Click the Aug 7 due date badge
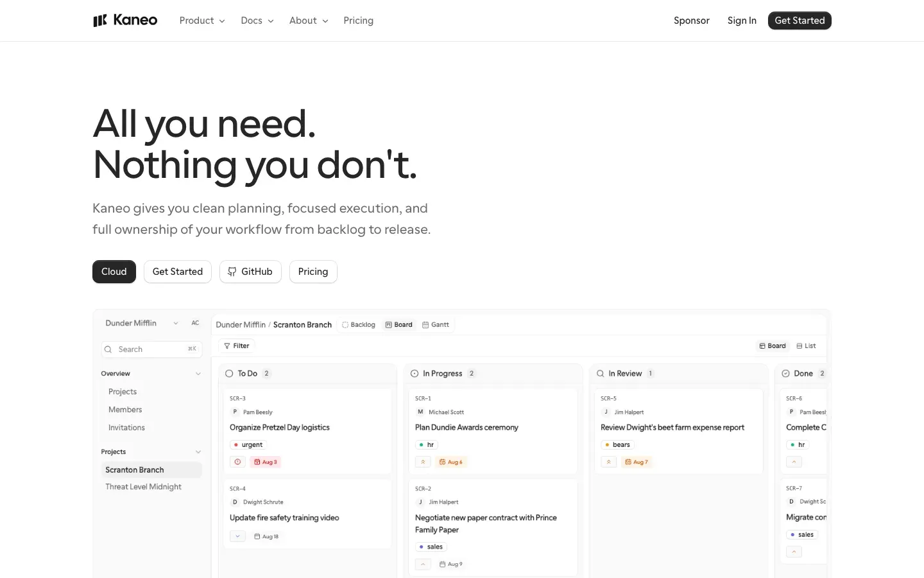924x578 pixels. (637, 462)
